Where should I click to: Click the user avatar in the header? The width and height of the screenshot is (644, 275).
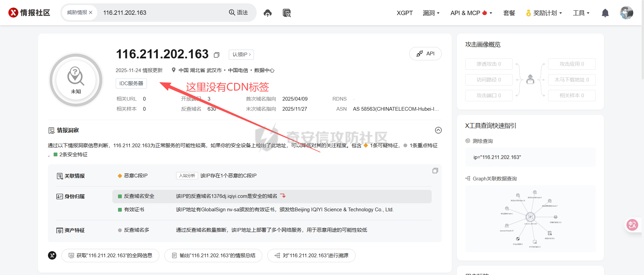(626, 13)
